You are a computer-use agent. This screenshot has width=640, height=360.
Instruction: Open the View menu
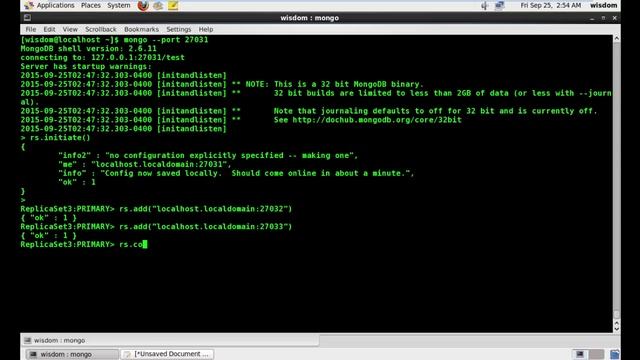point(70,29)
